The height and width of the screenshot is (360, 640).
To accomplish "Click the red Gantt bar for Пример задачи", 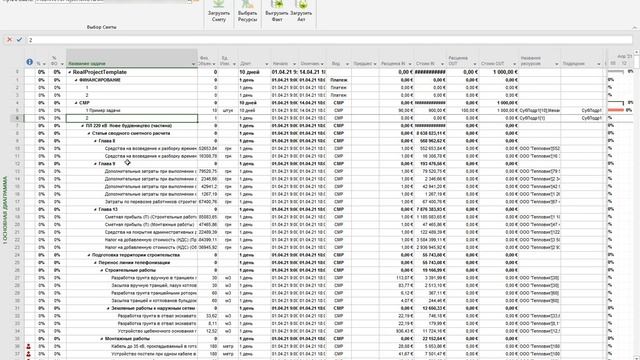I will 616,110.
